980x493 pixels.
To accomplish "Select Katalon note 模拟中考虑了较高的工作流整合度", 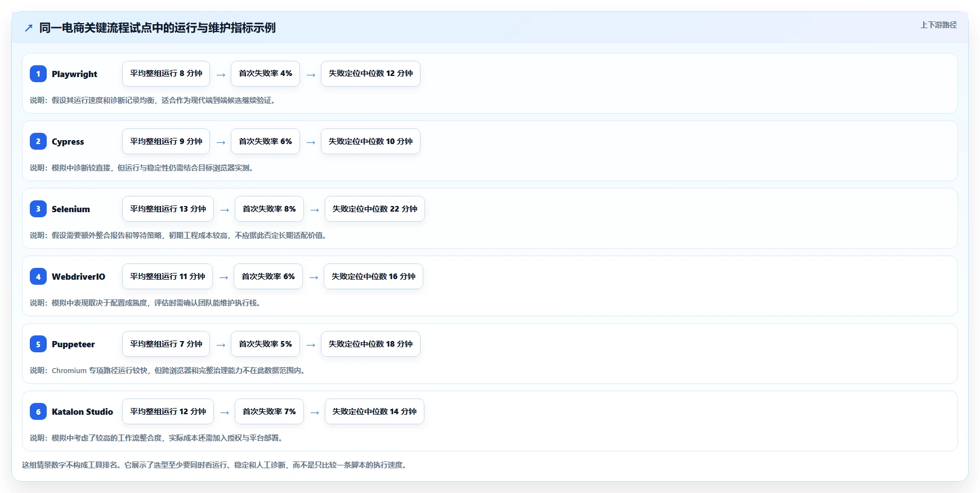I will click(x=107, y=438).
